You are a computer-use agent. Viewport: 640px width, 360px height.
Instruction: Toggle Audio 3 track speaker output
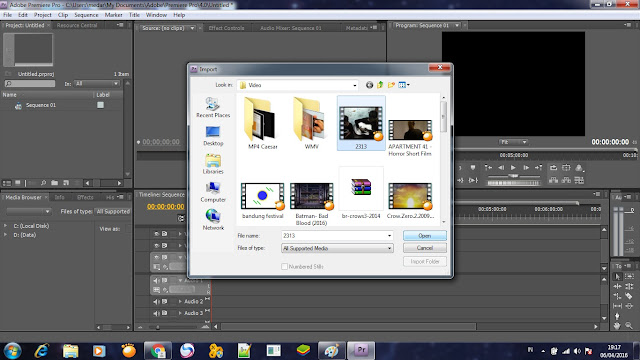[x=156, y=313]
